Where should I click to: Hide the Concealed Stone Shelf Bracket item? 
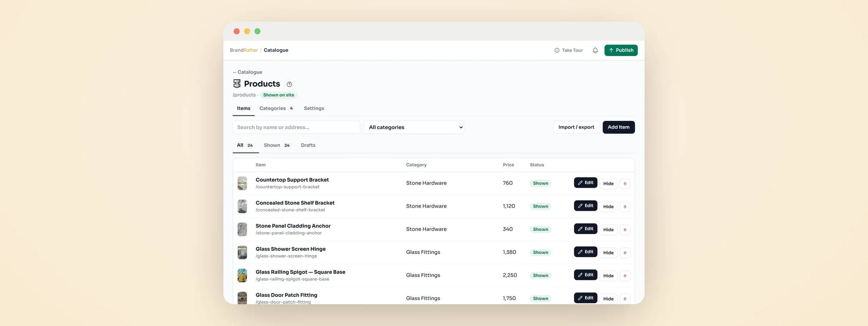[609, 207]
